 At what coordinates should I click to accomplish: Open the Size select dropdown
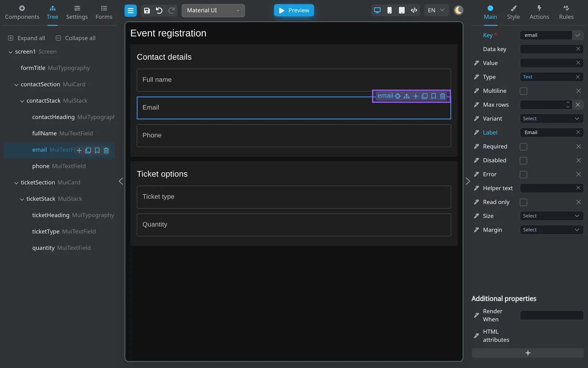click(551, 216)
